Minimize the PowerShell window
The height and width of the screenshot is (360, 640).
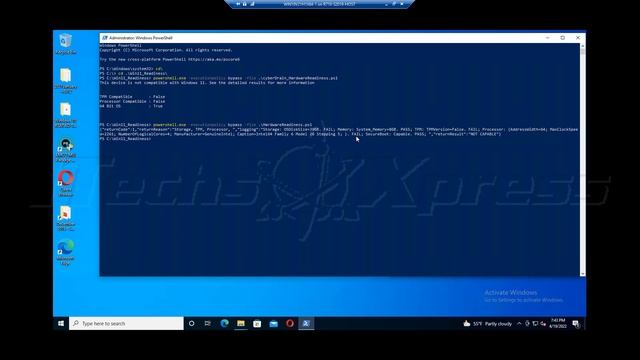[548, 38]
